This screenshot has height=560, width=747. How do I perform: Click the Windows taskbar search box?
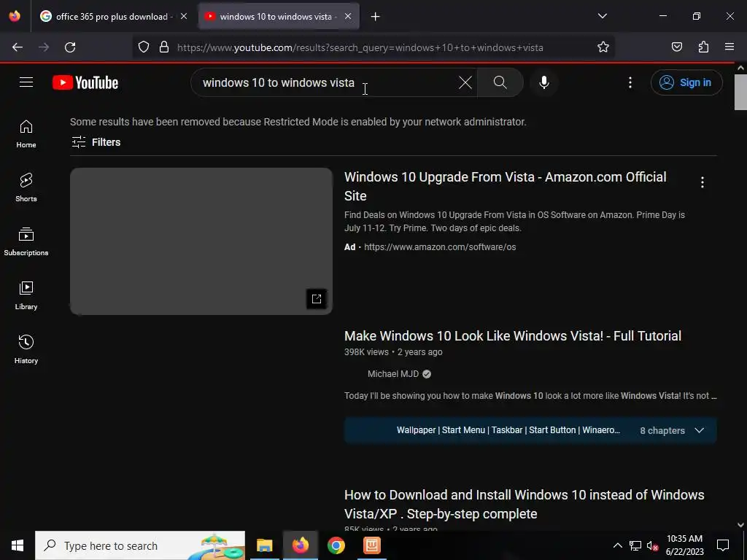click(x=140, y=545)
